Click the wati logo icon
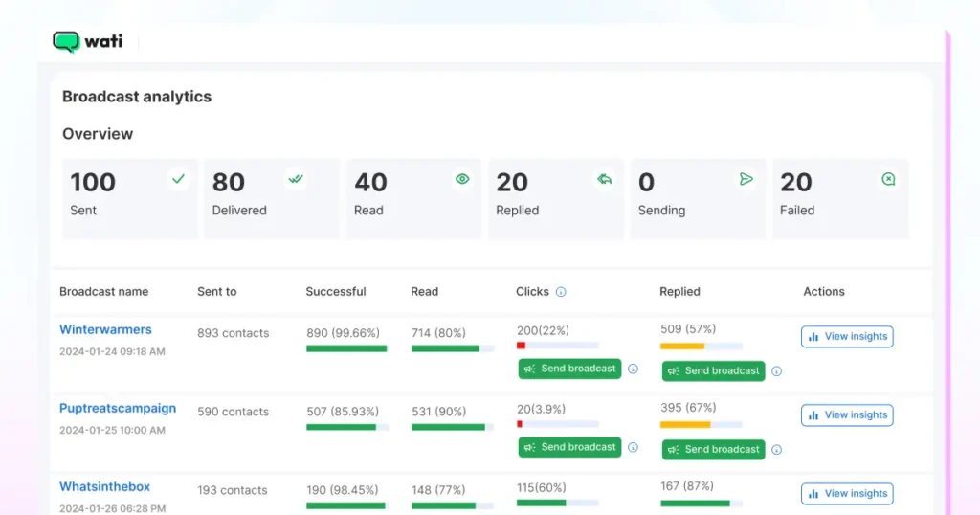 [66, 42]
